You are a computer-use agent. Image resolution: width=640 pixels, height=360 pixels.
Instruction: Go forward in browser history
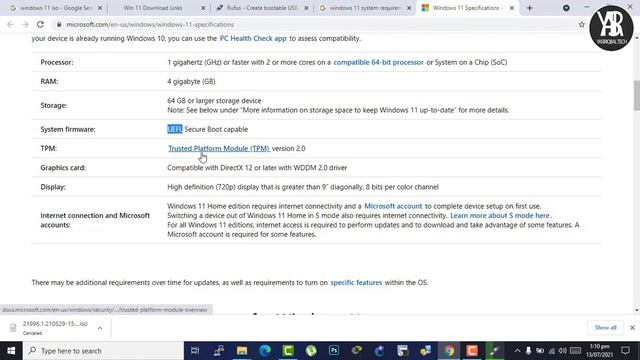[25, 24]
